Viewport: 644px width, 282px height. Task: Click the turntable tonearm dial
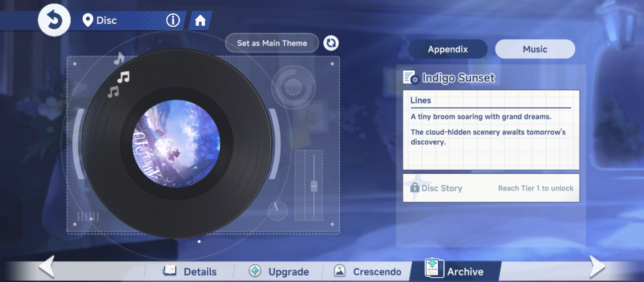293,87
